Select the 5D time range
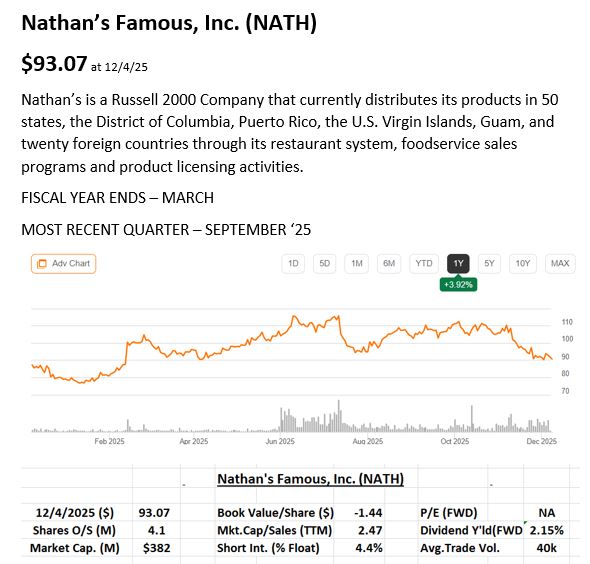The height and width of the screenshot is (564, 590). [324, 263]
